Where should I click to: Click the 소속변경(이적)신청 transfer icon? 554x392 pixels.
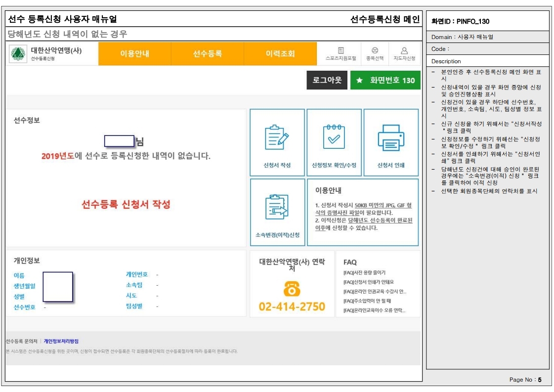tap(277, 207)
